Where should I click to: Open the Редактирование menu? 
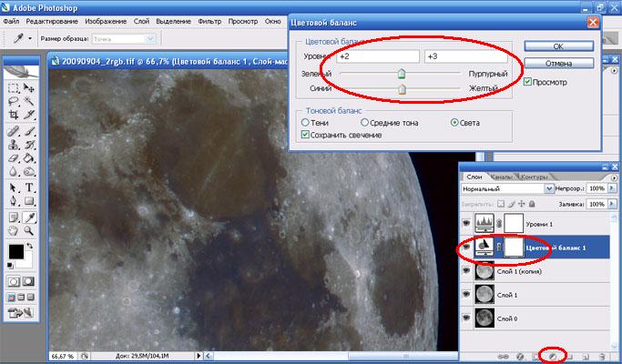(52, 22)
